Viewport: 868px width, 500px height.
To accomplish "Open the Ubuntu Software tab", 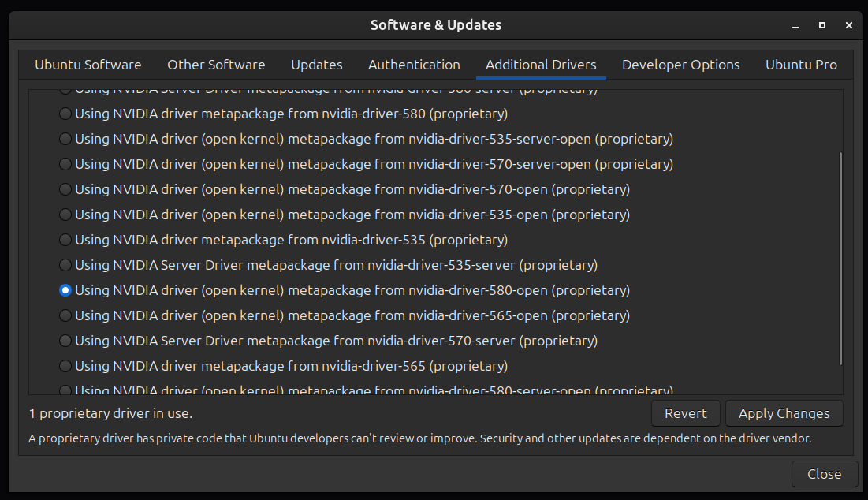I will [88, 65].
